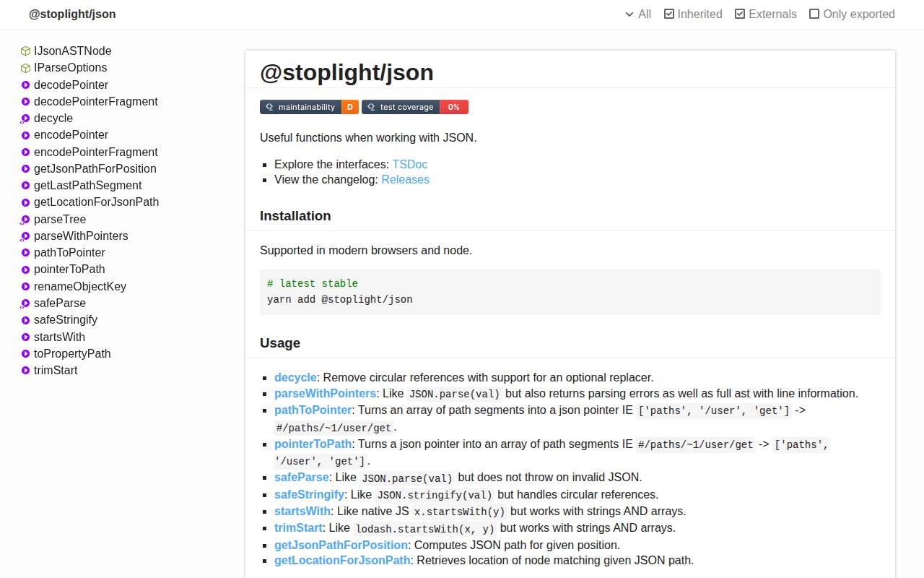This screenshot has width=924, height=578.
Task: Click the 'yarn add @stoplight/json' code line
Action: [x=339, y=299]
